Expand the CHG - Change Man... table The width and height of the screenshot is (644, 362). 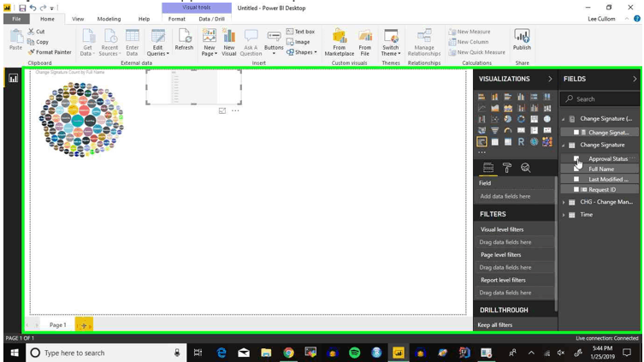pyautogui.click(x=564, y=202)
